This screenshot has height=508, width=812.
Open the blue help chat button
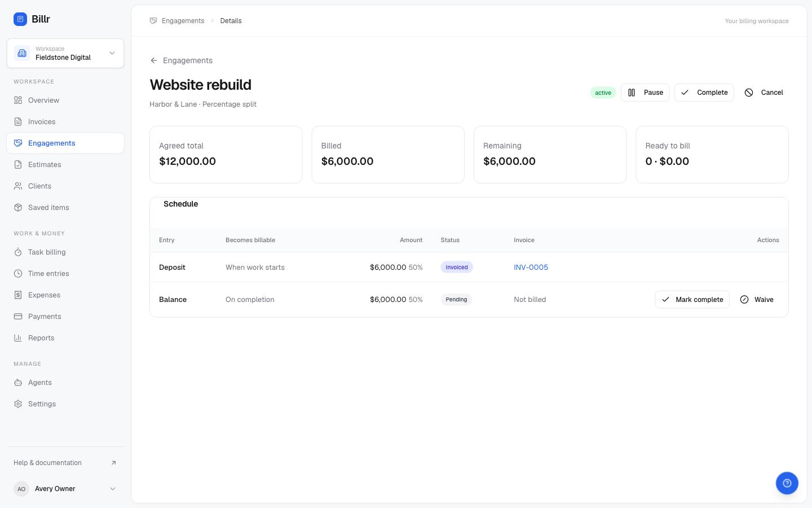tap(787, 483)
